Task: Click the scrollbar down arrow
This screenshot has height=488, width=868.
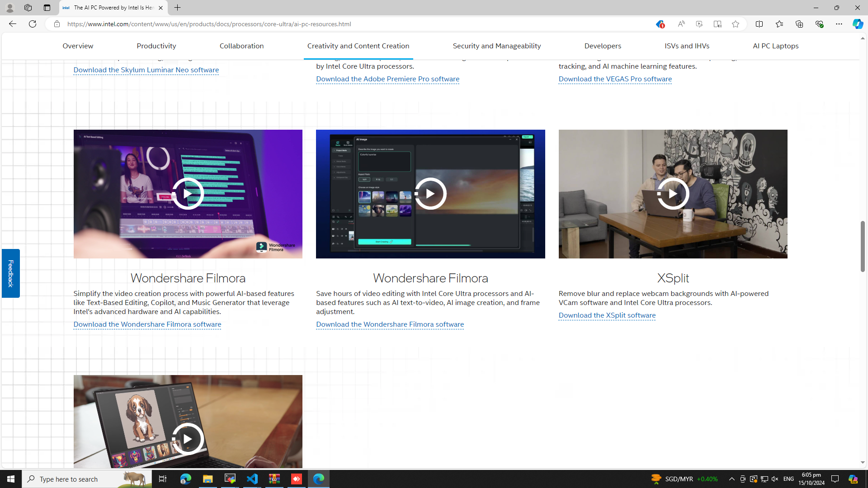Action: point(863,463)
